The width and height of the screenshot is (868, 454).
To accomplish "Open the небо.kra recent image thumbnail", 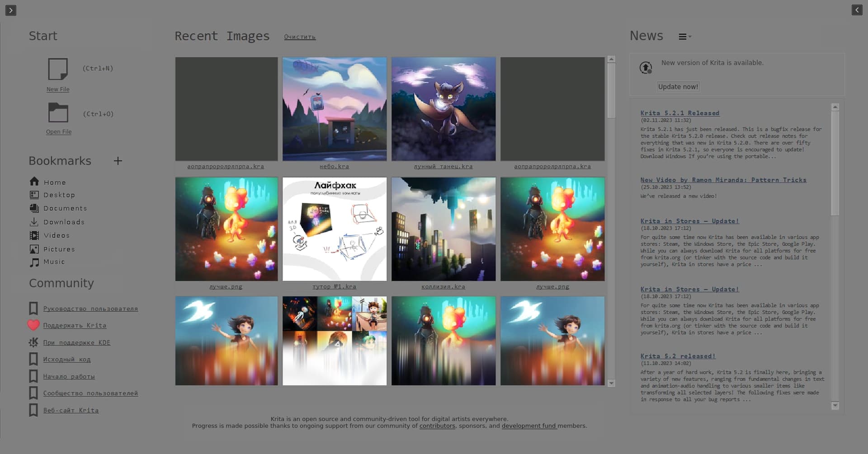I will point(335,109).
